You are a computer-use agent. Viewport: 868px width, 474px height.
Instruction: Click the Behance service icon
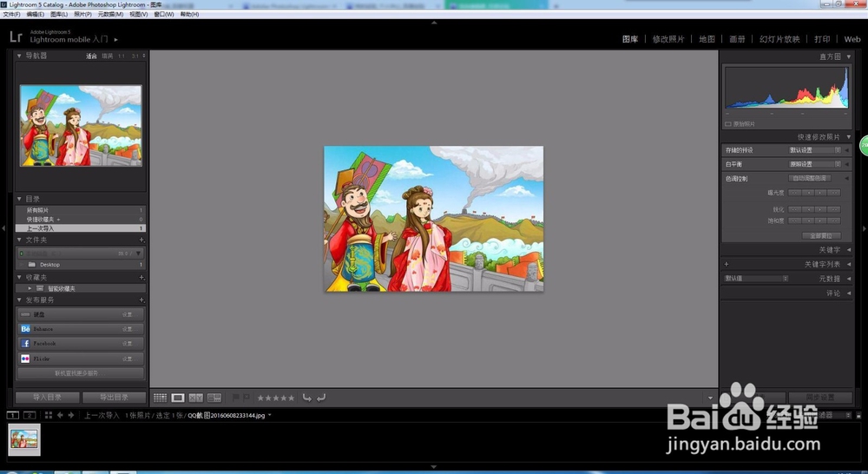[x=25, y=329]
